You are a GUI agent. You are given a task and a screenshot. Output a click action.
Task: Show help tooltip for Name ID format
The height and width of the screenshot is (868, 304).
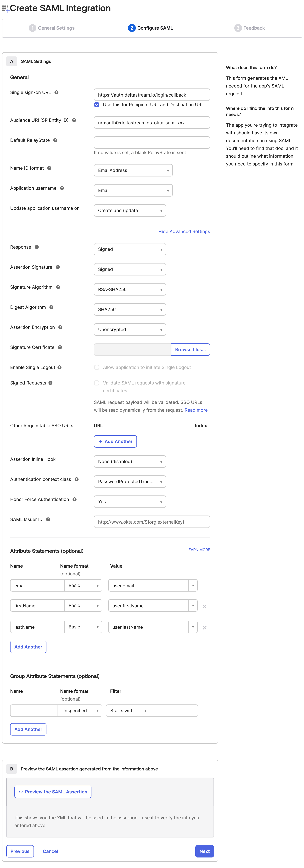coord(49,168)
